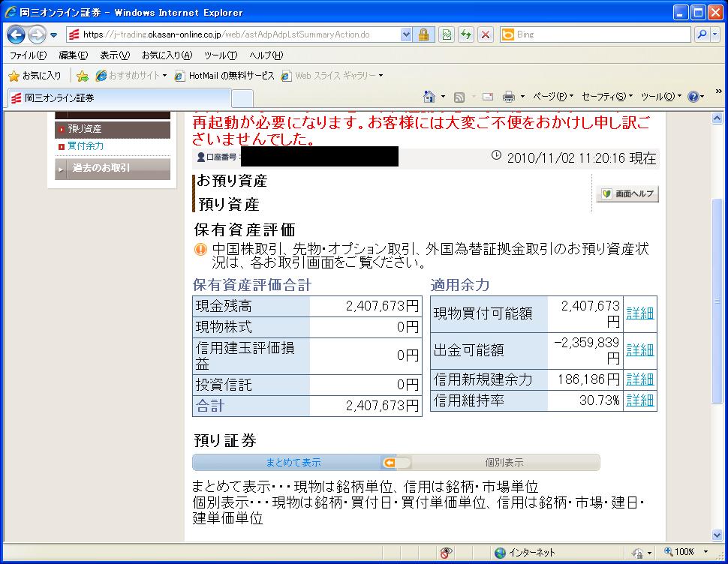The width and height of the screenshot is (728, 564).
Task: Click the protected mode lock icon in status bar
Action: [x=638, y=553]
